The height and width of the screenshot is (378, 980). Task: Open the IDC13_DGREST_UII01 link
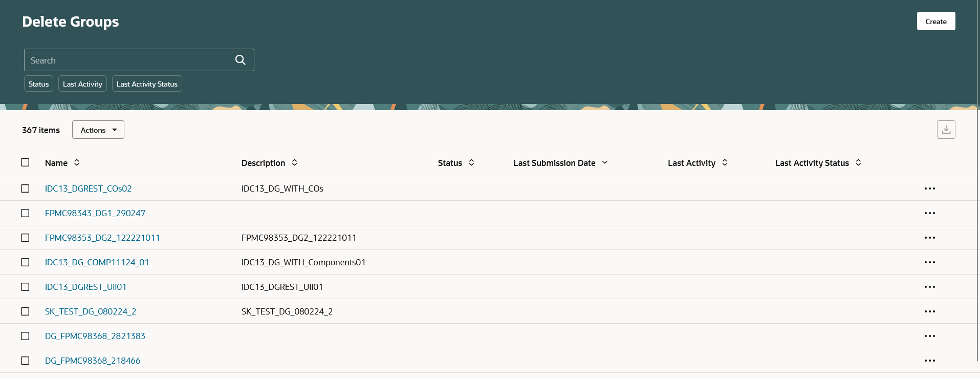click(x=85, y=287)
